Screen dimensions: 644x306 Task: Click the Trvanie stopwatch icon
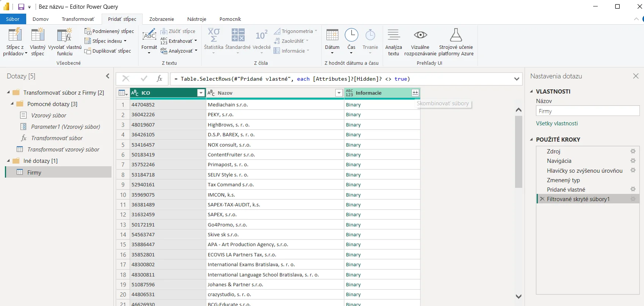(370, 35)
